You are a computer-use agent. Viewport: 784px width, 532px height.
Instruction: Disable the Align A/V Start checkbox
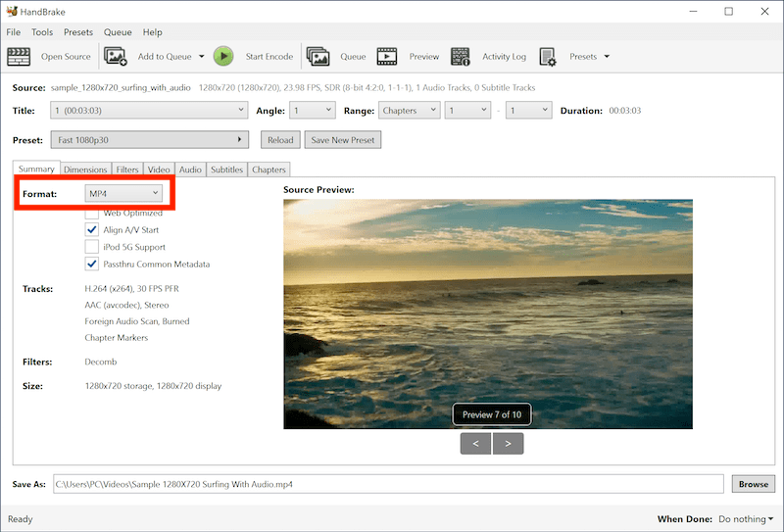pyautogui.click(x=92, y=230)
